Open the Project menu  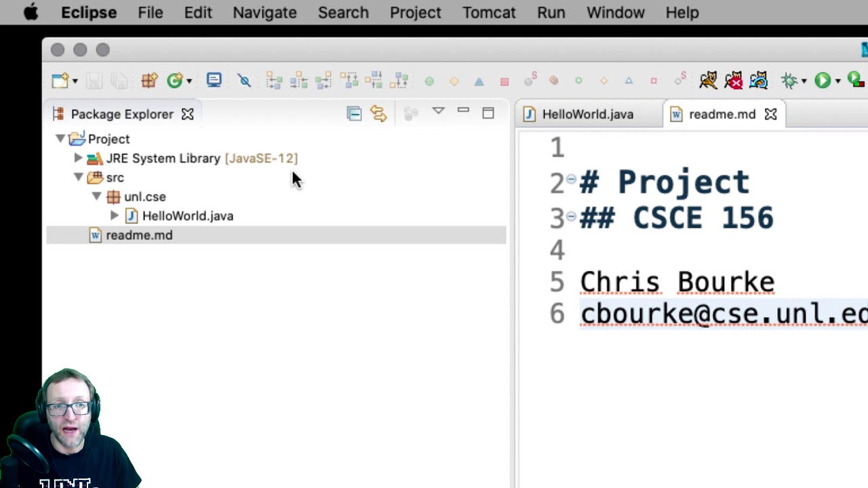click(x=415, y=12)
